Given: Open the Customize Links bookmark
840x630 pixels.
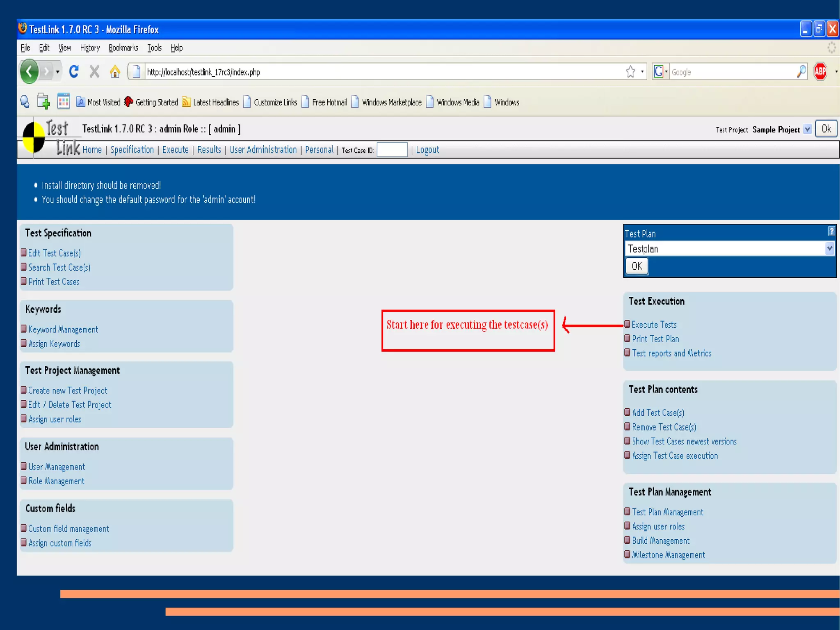Looking at the screenshot, I should [x=270, y=102].
